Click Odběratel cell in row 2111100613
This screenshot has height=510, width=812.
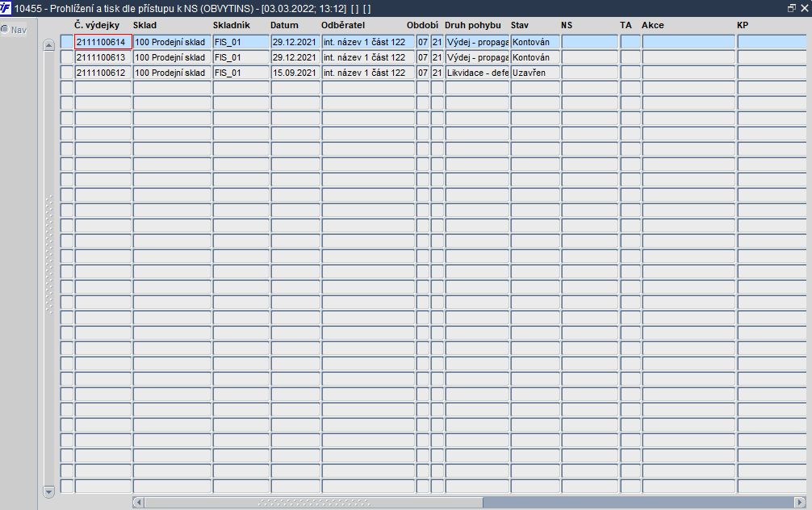(x=368, y=57)
